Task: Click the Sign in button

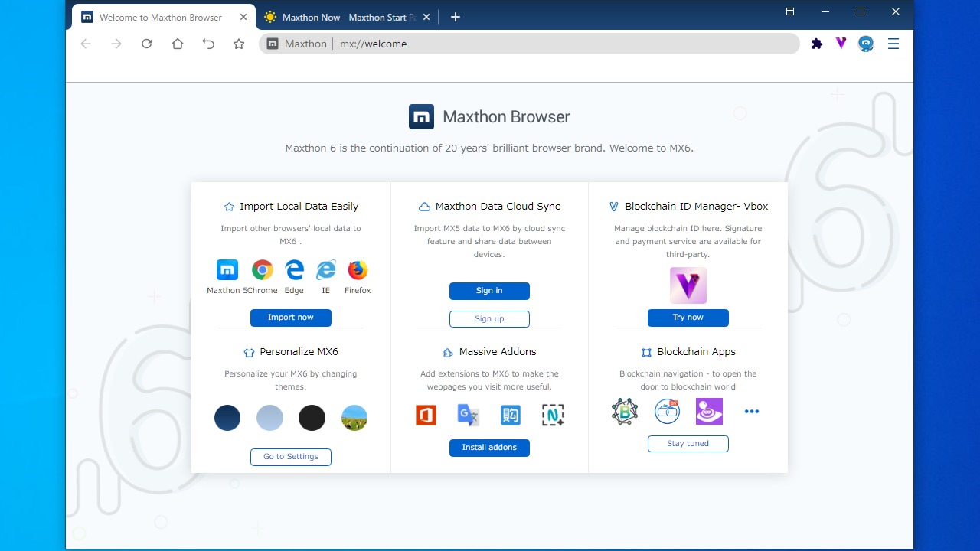Action: point(489,291)
